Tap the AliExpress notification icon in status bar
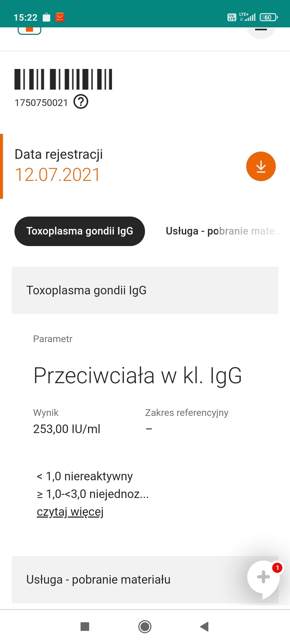The image size is (290, 644). pos(60,17)
